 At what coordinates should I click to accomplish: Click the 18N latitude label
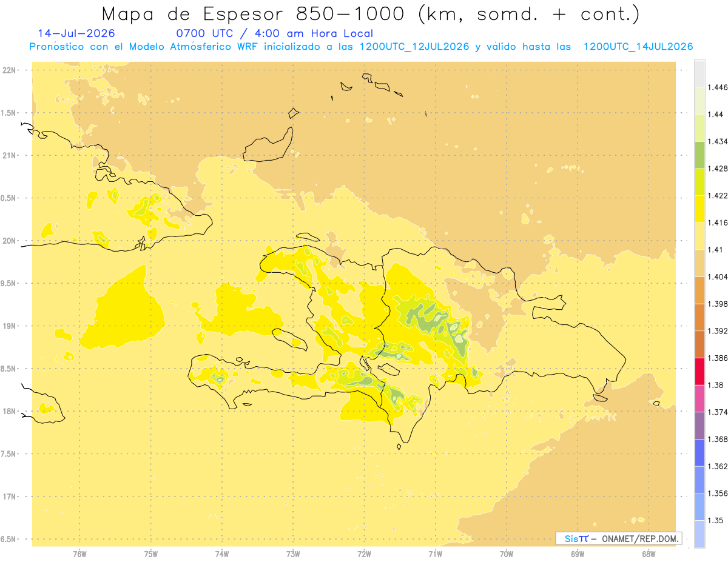(10, 412)
